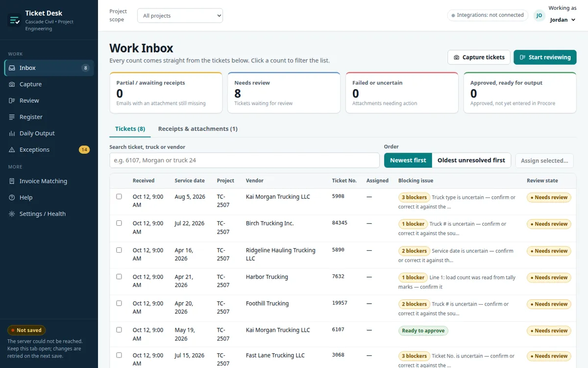588x368 pixels.
Task: Select checkbox for ticket 7632
Action: [119, 276]
